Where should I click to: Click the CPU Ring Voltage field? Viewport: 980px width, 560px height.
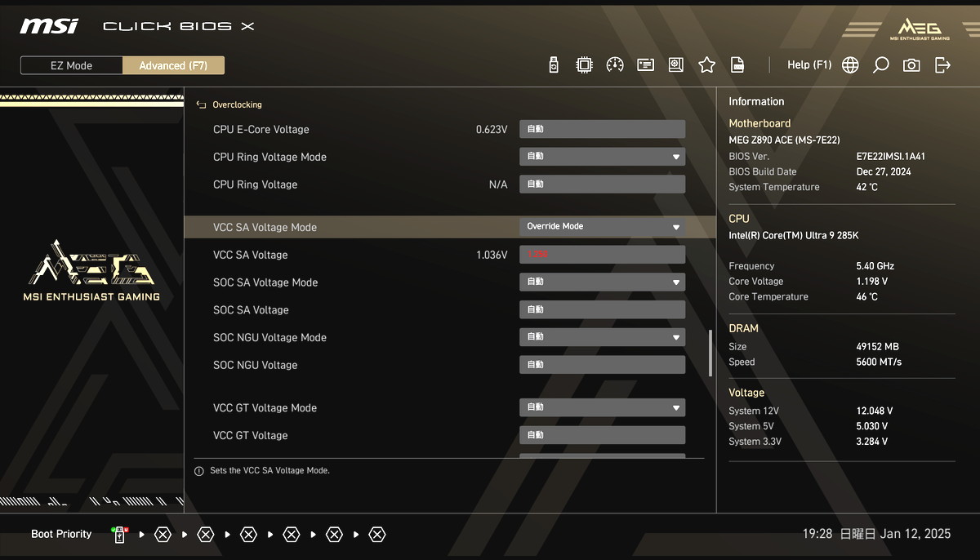603,184
